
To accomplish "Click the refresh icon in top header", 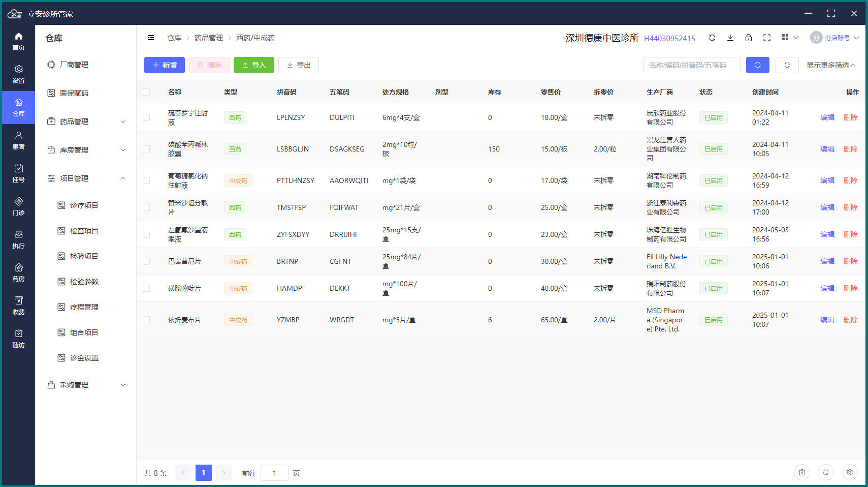I will tap(712, 38).
